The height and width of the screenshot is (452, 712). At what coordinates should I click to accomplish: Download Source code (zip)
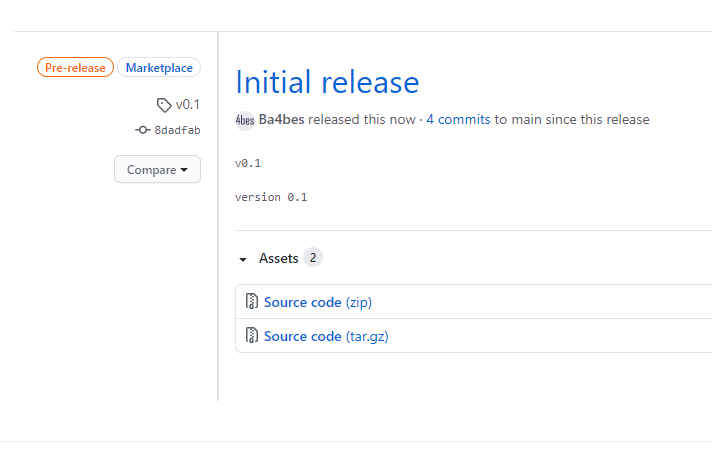pos(318,302)
